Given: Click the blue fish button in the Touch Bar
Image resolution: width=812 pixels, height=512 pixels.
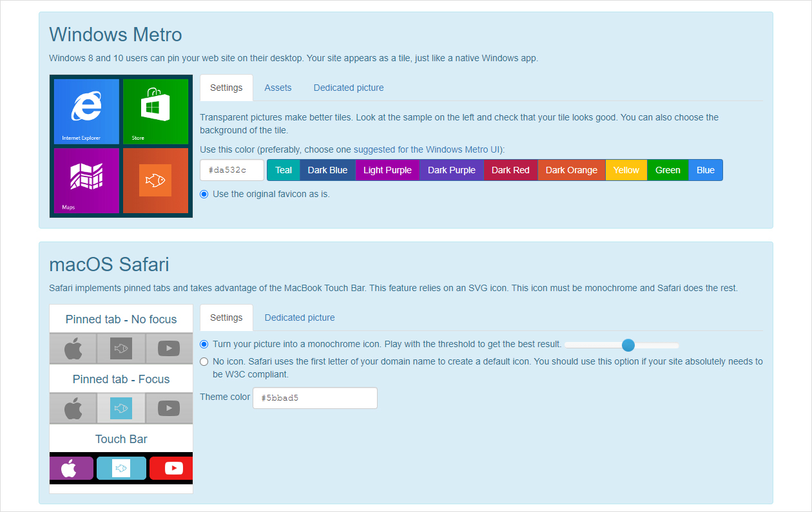Looking at the screenshot, I should [x=121, y=468].
